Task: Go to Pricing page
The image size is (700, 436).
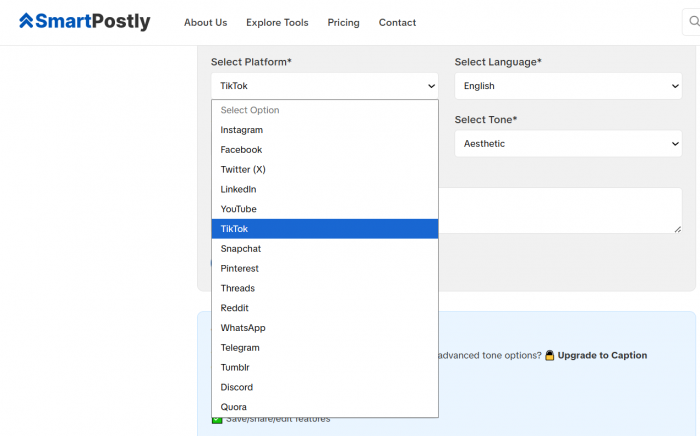Action: [x=343, y=22]
